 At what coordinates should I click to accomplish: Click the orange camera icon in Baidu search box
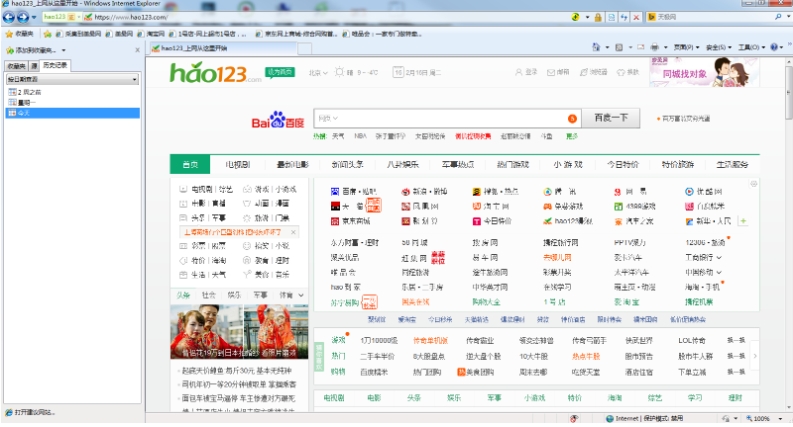572,118
